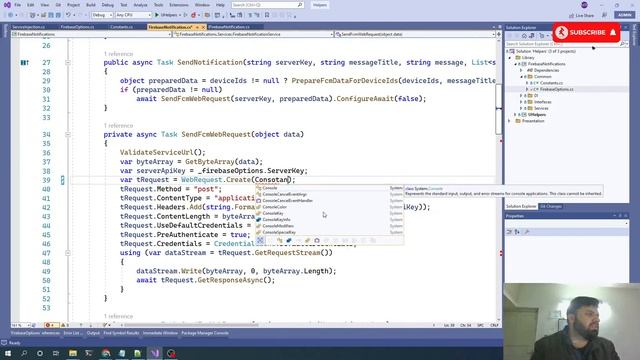Image resolution: width=640 pixels, height=360 pixels.
Task: Open the Package Manager Console tab
Action: (205, 333)
